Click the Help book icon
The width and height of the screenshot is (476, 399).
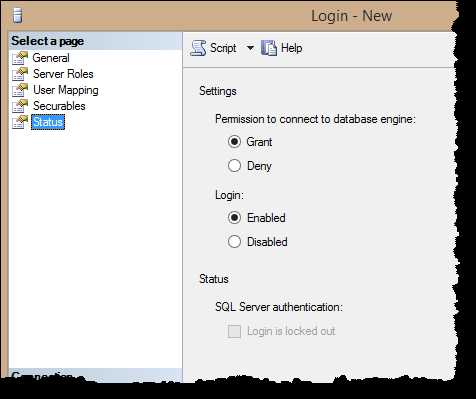269,48
